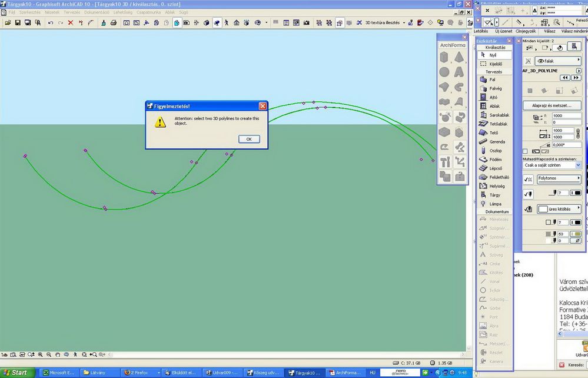Switch to ArchiForma taskbar button
The width and height of the screenshot is (588, 378).
coord(346,373)
